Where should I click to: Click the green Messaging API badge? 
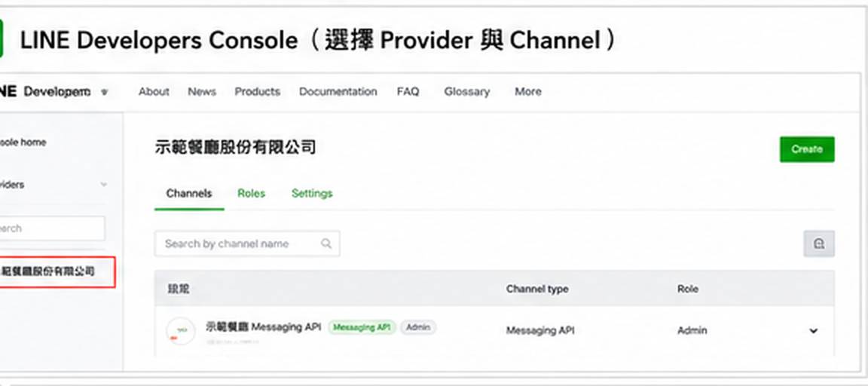click(x=362, y=327)
